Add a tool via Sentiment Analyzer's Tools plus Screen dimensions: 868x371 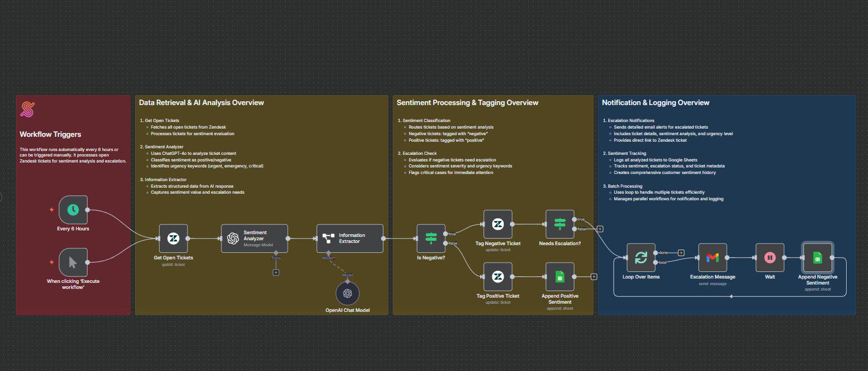pos(276,273)
